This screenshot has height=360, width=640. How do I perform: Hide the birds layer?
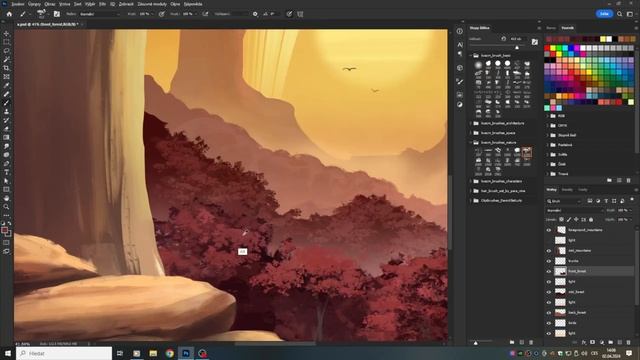point(549,323)
